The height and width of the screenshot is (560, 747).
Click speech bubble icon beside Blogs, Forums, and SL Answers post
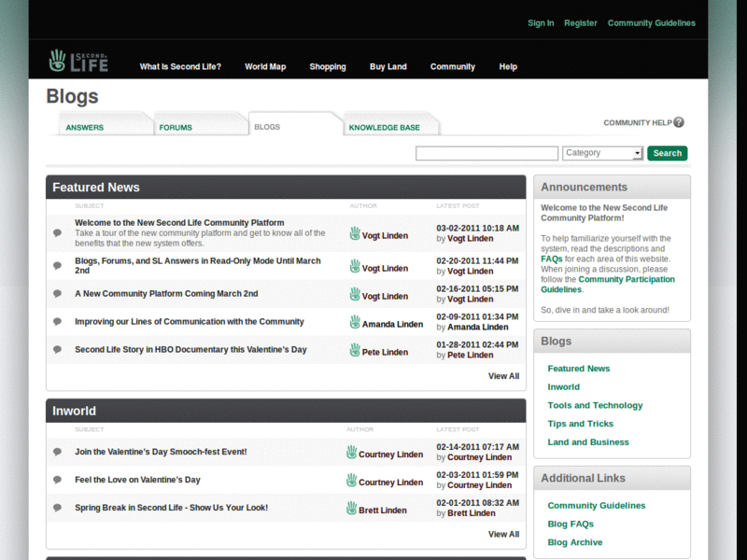(57, 266)
